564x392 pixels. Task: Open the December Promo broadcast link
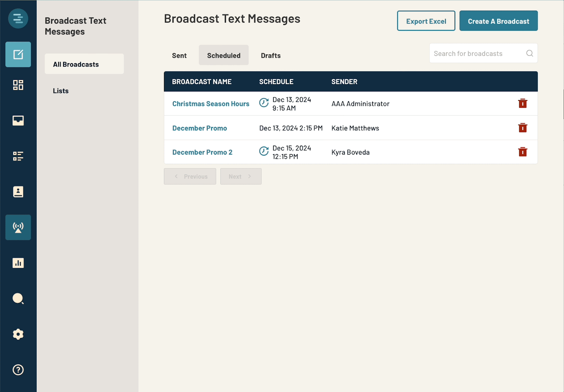click(200, 128)
